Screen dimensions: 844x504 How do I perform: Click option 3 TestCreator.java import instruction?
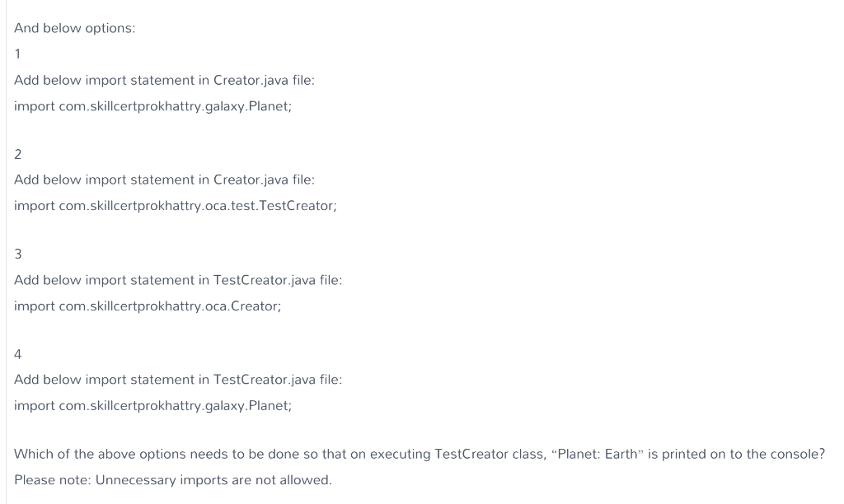(178, 280)
